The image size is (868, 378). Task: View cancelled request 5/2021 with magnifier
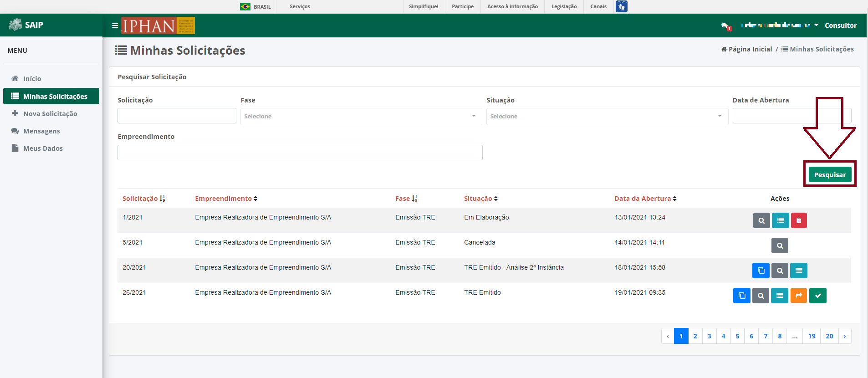point(780,245)
